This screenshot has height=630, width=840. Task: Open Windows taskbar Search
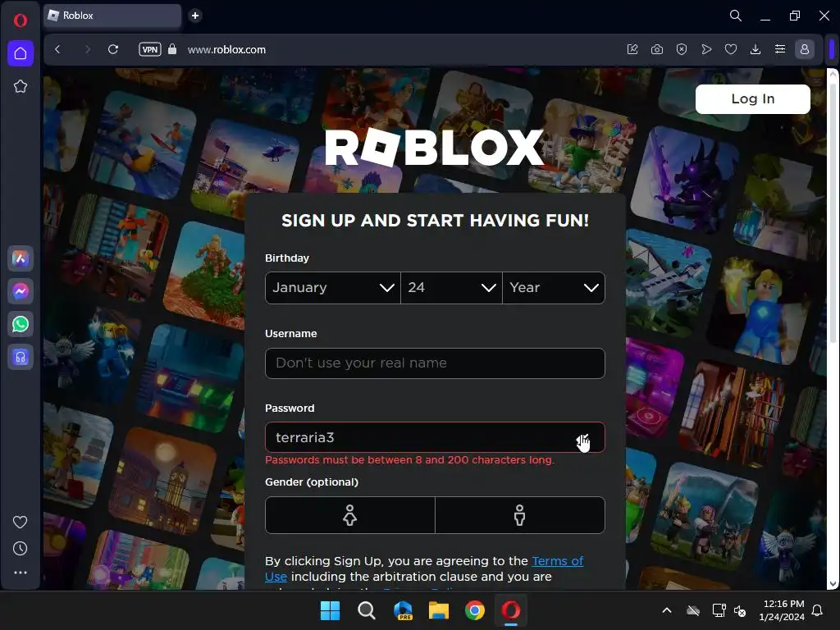(x=367, y=610)
